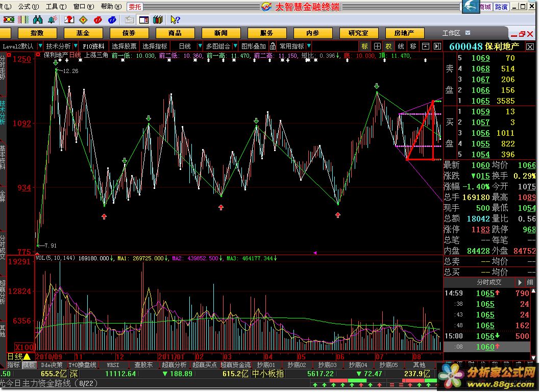
Task: Click the grayed clipboard toolbar icon
Action: point(129,19)
